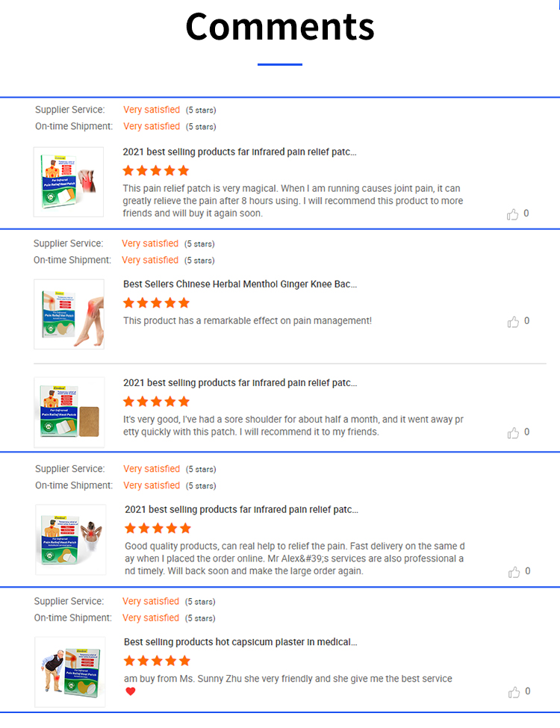
Task: Like the sore shoulder review
Action: point(513,433)
